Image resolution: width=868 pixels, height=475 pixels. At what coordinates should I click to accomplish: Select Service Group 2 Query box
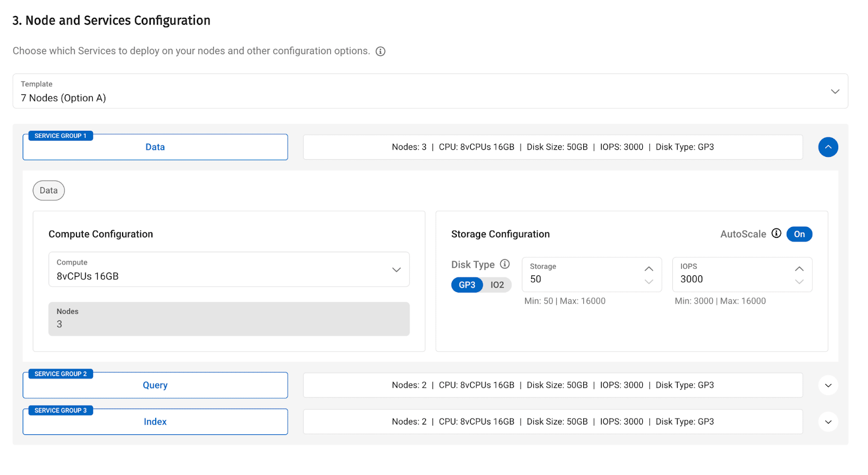click(x=155, y=385)
